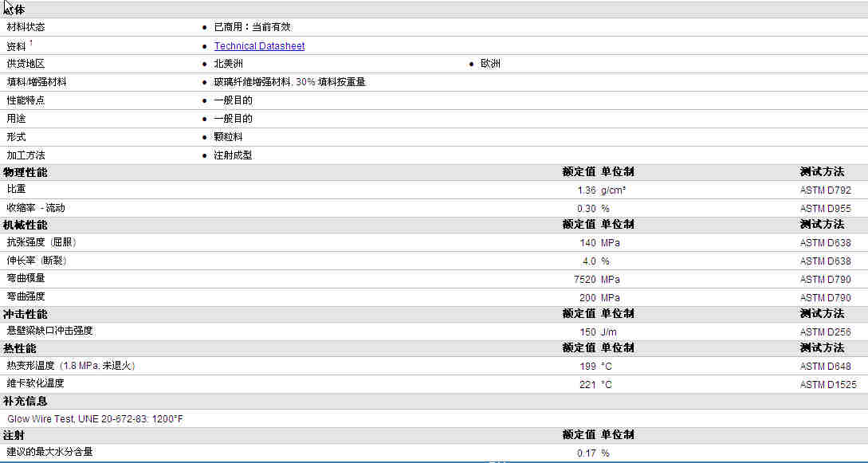
Task: Click the 形式 label
Action: click(x=16, y=136)
